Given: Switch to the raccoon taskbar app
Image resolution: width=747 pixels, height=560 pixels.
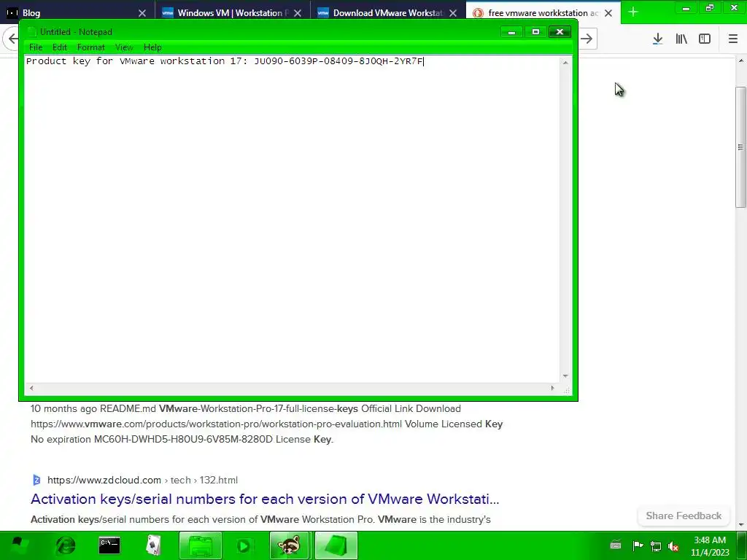Looking at the screenshot, I should click(289, 545).
